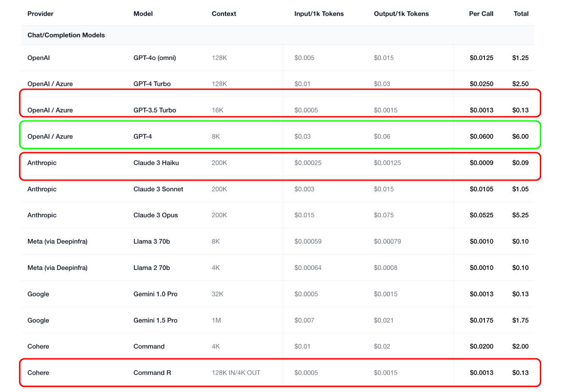Click the $0.00125 output price
The image size is (567, 392).
click(387, 163)
